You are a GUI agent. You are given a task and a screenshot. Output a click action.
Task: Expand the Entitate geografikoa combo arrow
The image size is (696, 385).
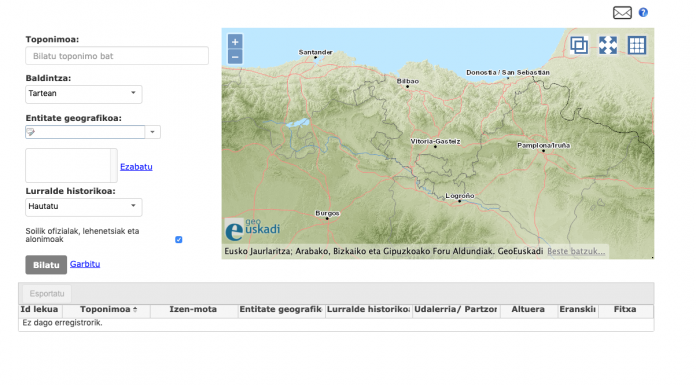pos(152,132)
